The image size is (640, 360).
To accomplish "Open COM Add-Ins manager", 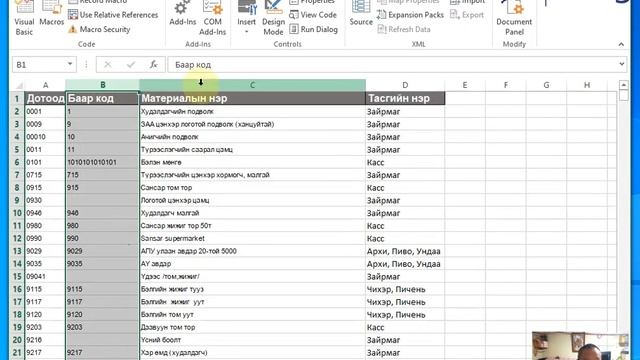I will [x=212, y=18].
